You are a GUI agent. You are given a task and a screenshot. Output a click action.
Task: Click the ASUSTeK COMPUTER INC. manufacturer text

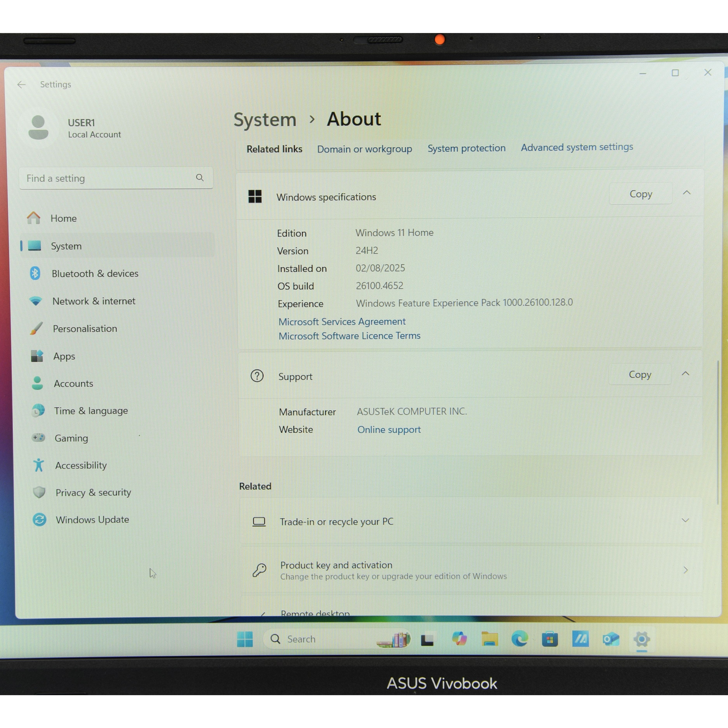pos(412,411)
